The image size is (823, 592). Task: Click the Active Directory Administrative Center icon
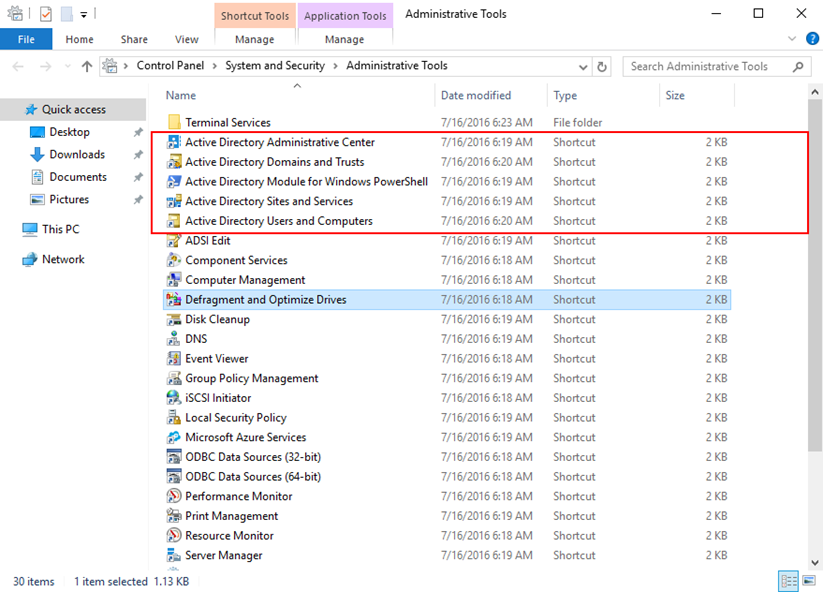pos(174,142)
